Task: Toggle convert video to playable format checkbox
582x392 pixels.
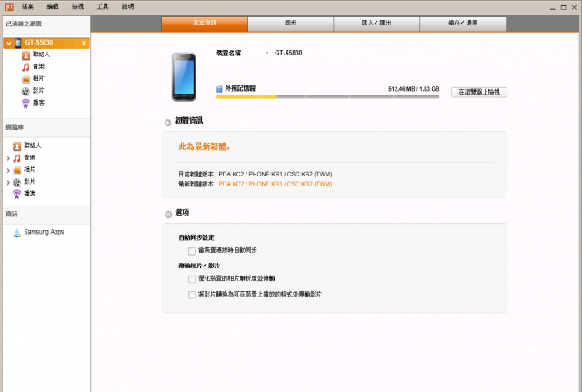Action: click(192, 295)
